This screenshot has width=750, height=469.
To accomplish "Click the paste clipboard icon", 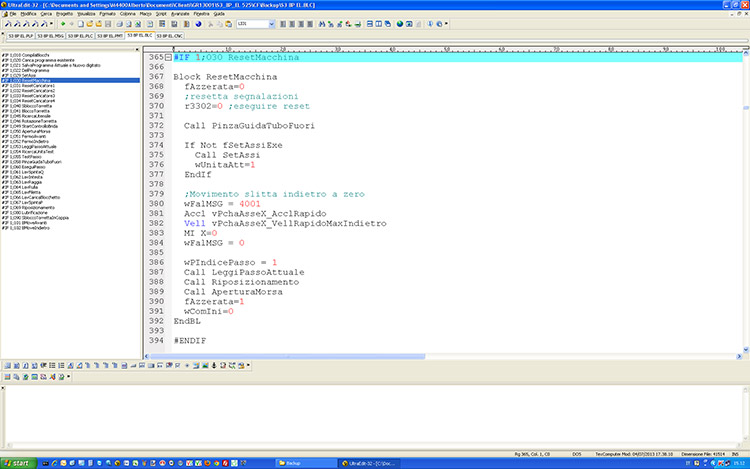I will pos(229,24).
